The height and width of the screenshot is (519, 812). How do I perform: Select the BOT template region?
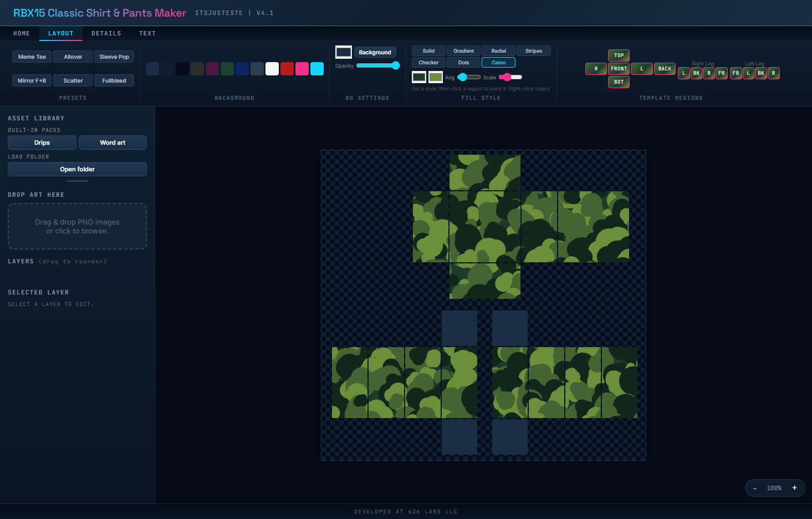click(x=619, y=82)
